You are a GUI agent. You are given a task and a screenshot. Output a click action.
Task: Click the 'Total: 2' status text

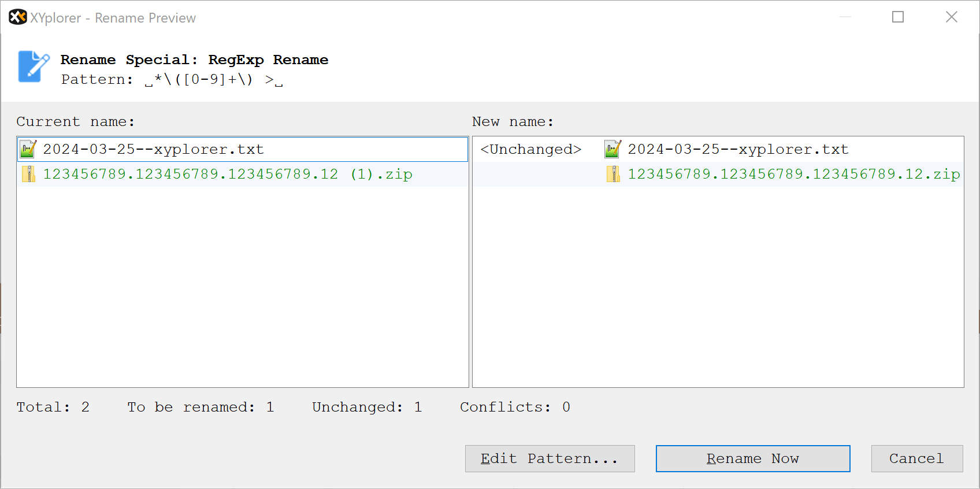53,407
